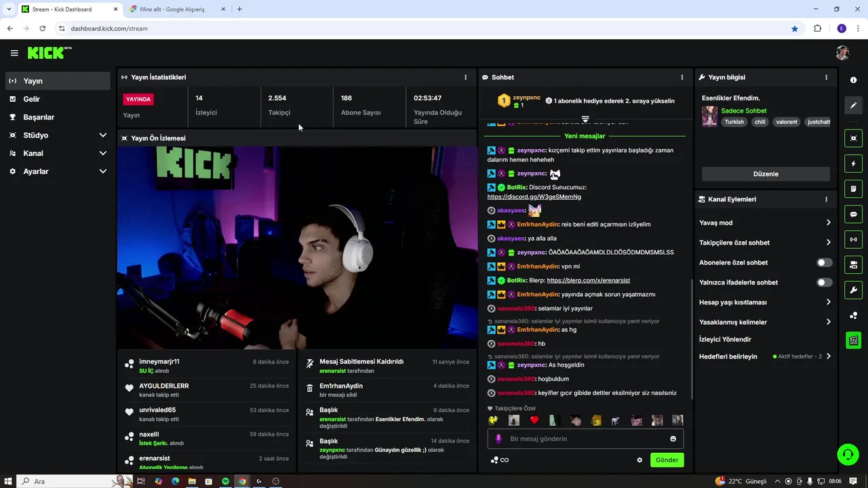This screenshot has width=868, height=488.
Task: Open Sohbet panel three-dot menu
Action: [682, 77]
